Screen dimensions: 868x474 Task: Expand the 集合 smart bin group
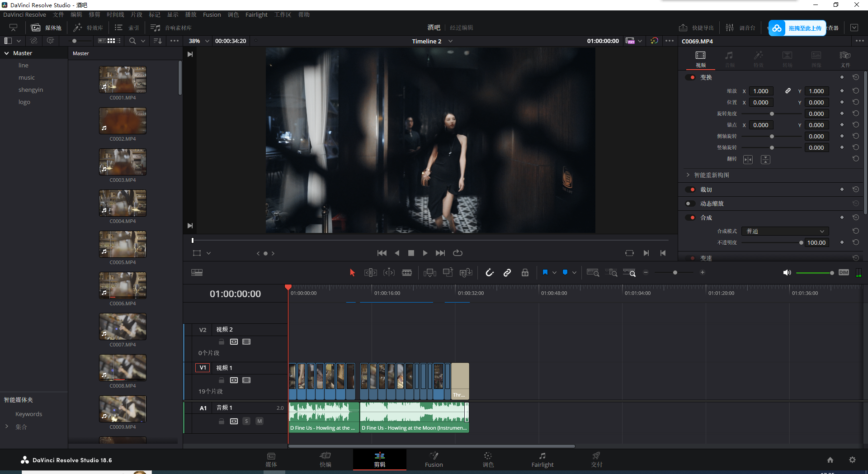pyautogui.click(x=7, y=426)
